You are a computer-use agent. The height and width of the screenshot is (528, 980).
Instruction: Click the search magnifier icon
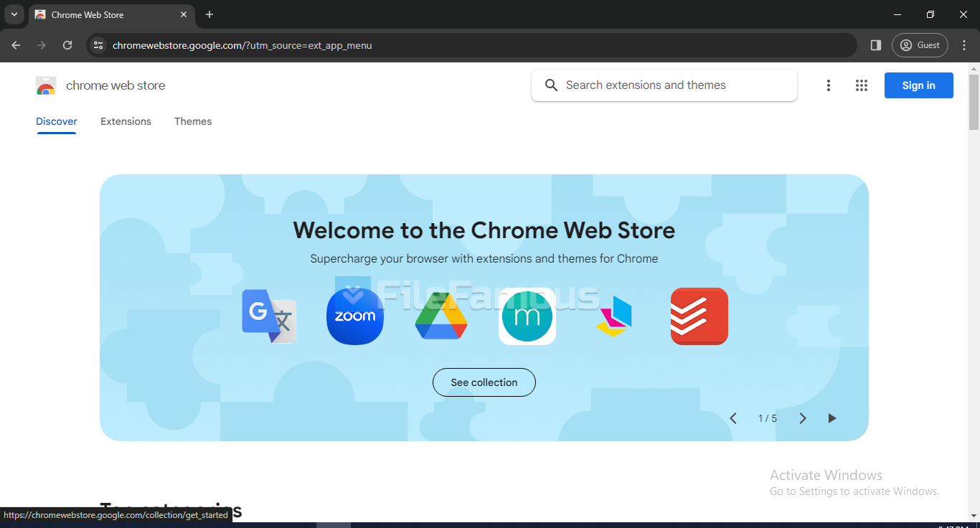[x=551, y=85]
